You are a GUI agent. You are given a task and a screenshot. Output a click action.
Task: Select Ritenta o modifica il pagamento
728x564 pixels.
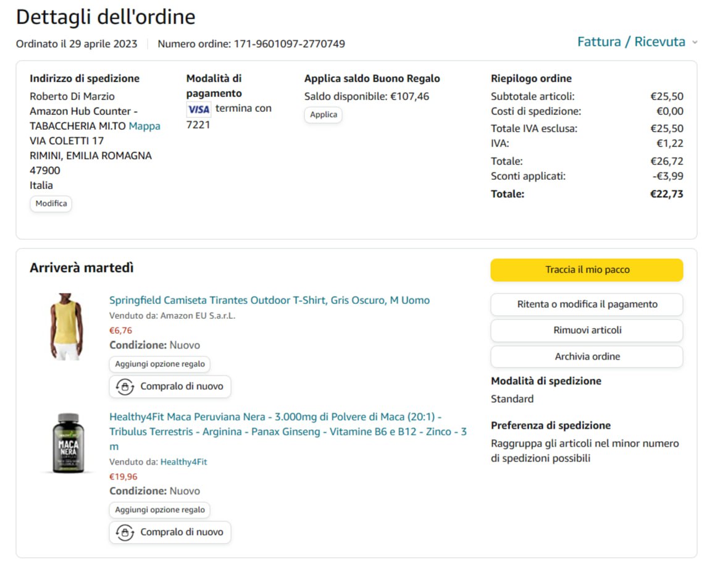(x=587, y=305)
